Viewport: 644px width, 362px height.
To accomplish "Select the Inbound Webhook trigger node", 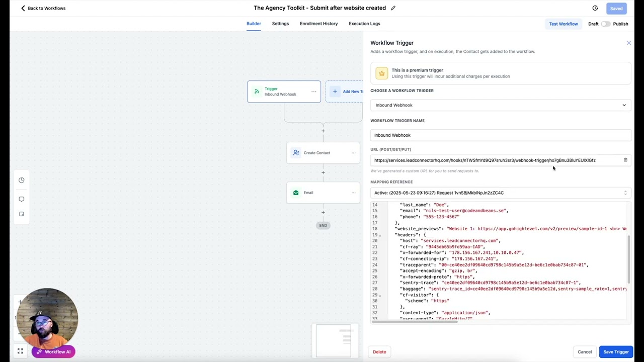I will 284,92.
